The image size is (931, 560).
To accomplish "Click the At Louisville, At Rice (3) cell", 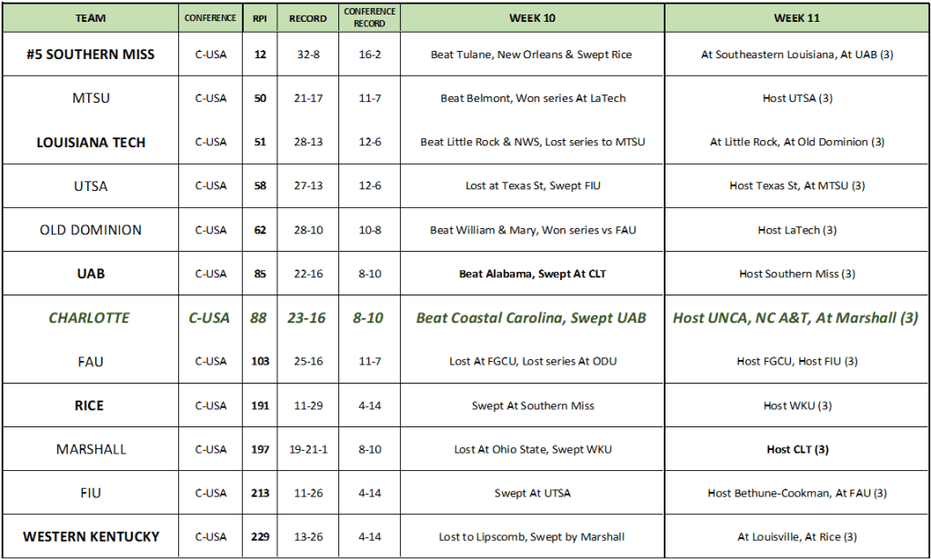I will tap(796, 536).
